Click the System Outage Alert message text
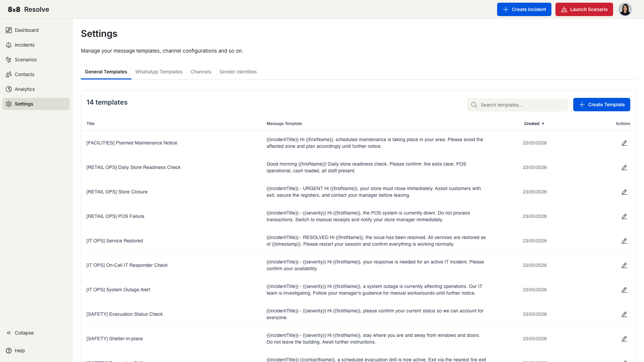This screenshot has height=362, width=644. point(374,290)
